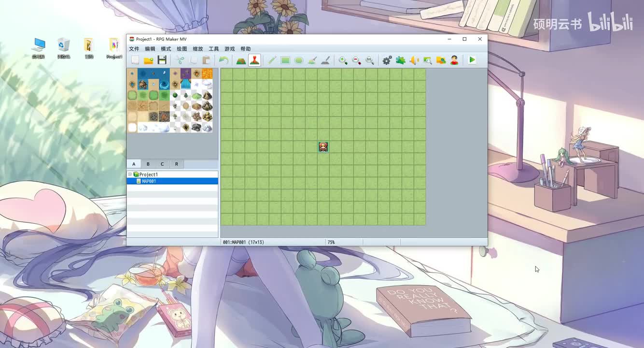This screenshot has height=348, width=644.
Task: Select the Rectangle drawing tool
Action: (285, 60)
